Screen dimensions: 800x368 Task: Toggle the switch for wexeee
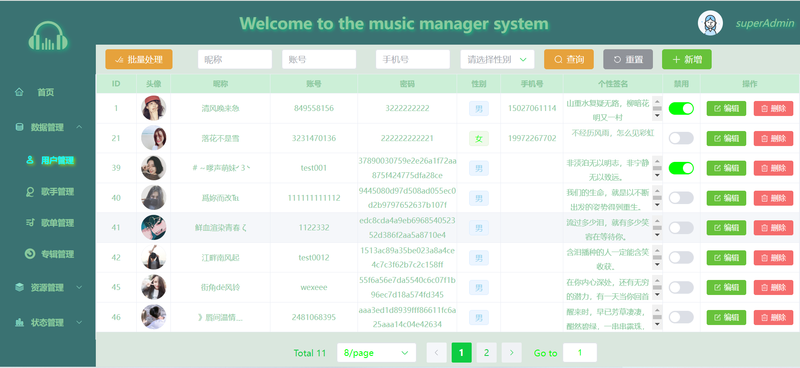(x=681, y=287)
